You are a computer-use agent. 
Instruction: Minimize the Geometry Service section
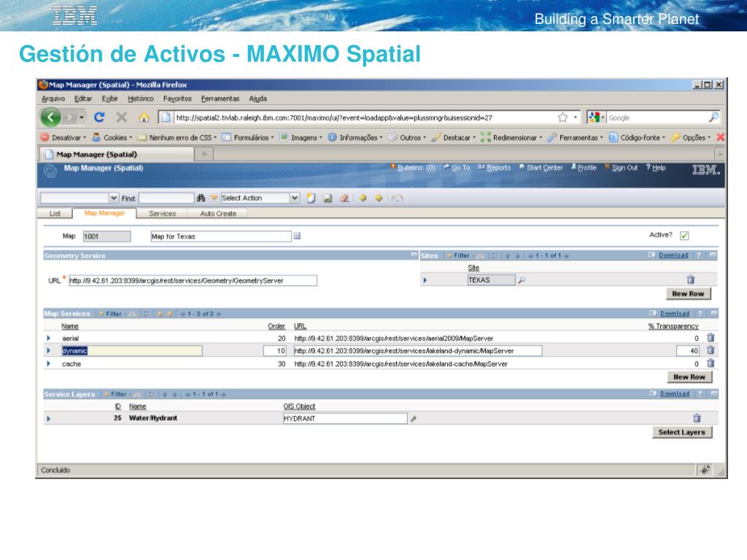414,255
